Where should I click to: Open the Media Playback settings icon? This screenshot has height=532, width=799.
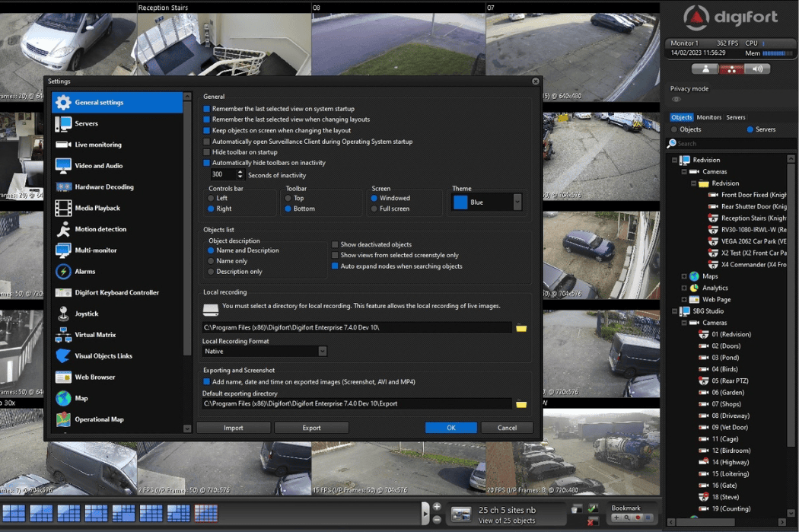(63, 208)
